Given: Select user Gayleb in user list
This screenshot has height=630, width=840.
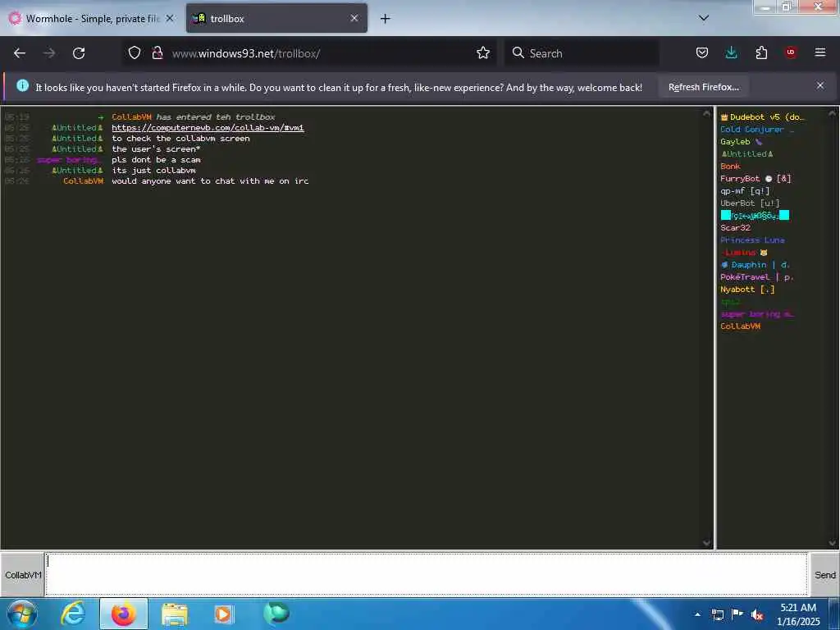Looking at the screenshot, I should tap(742, 141).
